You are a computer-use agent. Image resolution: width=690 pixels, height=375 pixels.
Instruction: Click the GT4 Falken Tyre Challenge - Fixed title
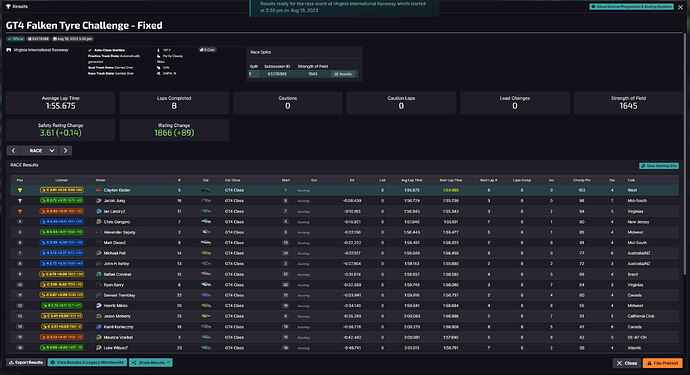[84, 26]
